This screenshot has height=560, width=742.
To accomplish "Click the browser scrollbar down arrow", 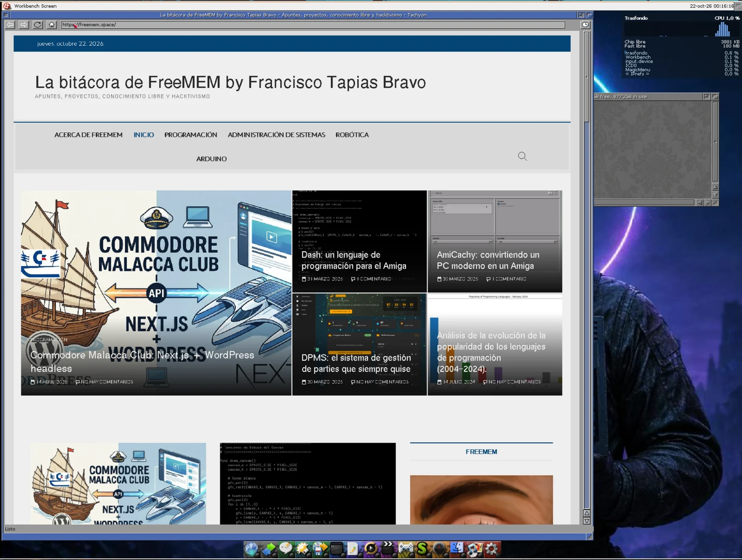I will click(x=587, y=521).
